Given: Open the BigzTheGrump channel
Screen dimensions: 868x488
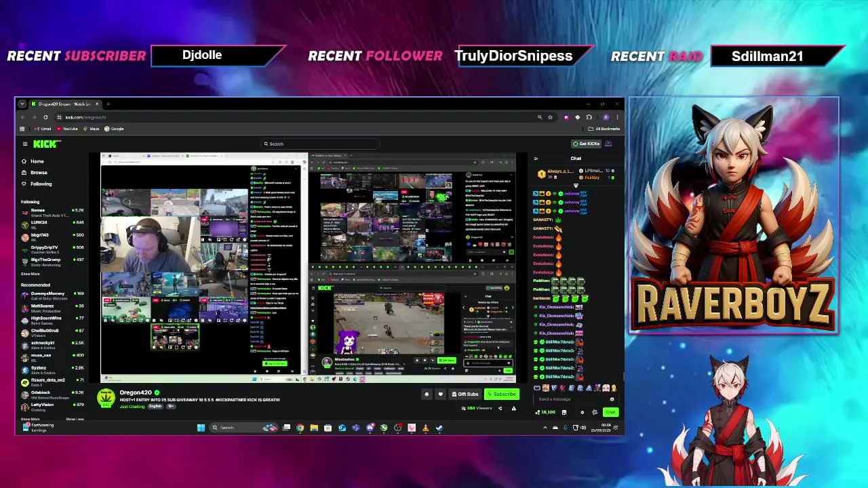Looking at the screenshot, I should coord(52,261).
